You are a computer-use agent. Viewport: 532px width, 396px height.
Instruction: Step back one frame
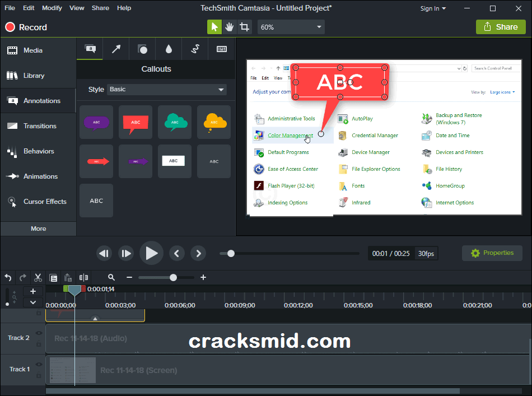(x=104, y=254)
